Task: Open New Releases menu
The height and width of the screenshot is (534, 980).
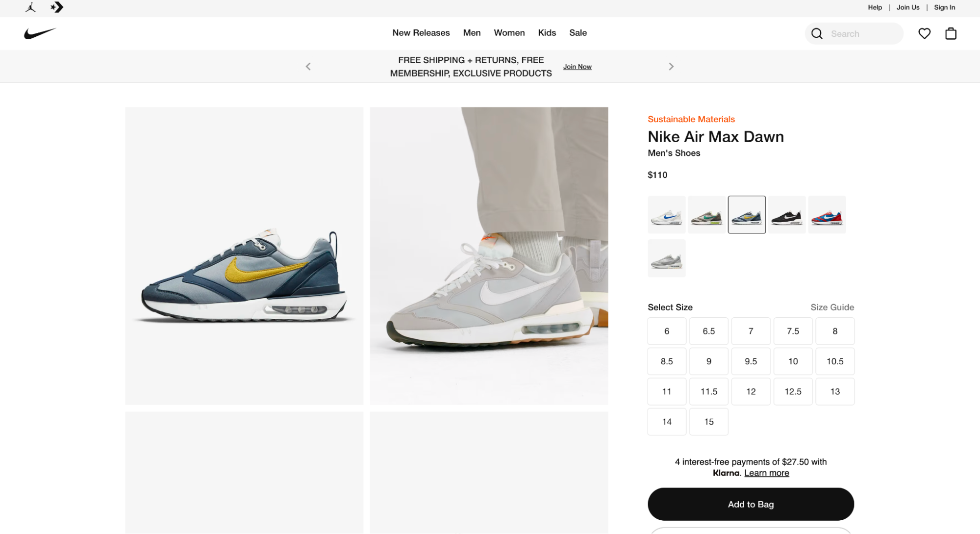Action: (x=421, y=33)
